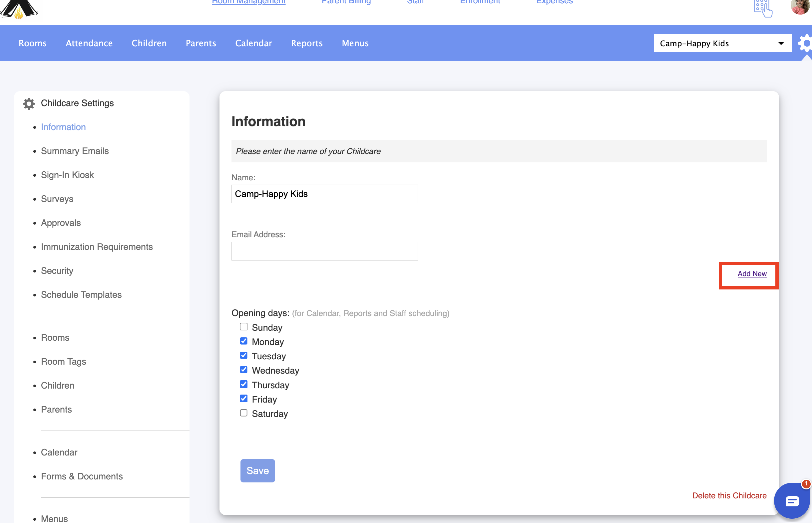Uncheck the Wednesday opening day
Screen dimensions: 812x523
tap(243, 370)
